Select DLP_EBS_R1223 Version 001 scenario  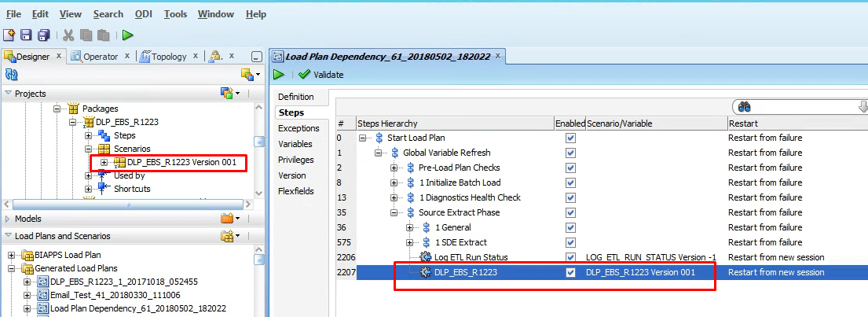[181, 163]
